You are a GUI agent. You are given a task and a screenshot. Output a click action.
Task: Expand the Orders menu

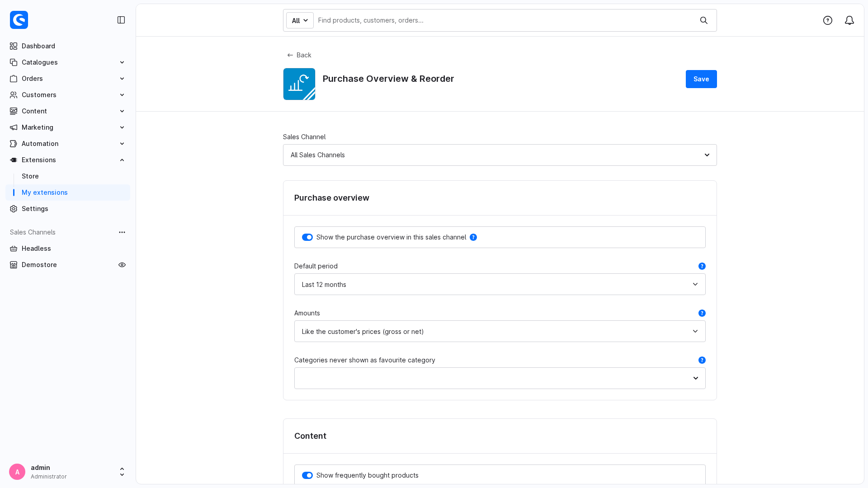(68, 79)
